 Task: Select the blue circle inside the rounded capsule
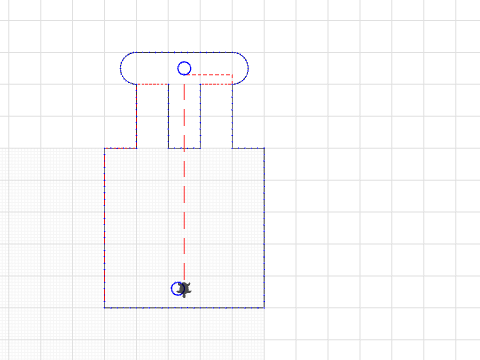click(x=184, y=68)
